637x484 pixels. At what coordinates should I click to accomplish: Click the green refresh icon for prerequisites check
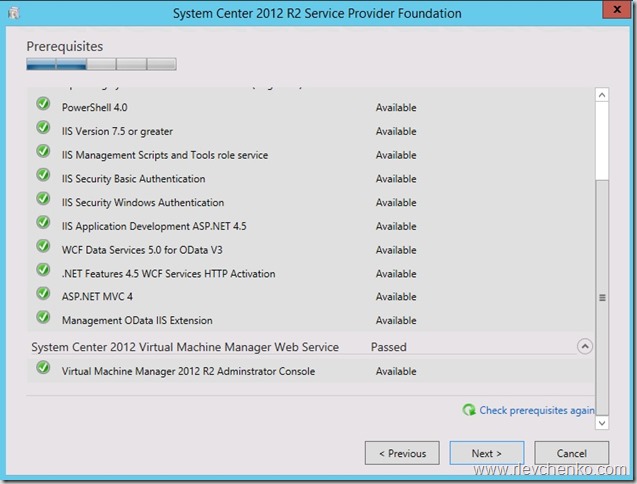pyautogui.click(x=469, y=410)
